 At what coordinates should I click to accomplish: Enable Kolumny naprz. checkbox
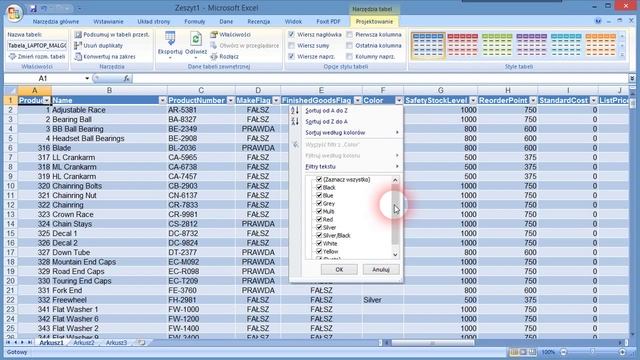point(350,57)
